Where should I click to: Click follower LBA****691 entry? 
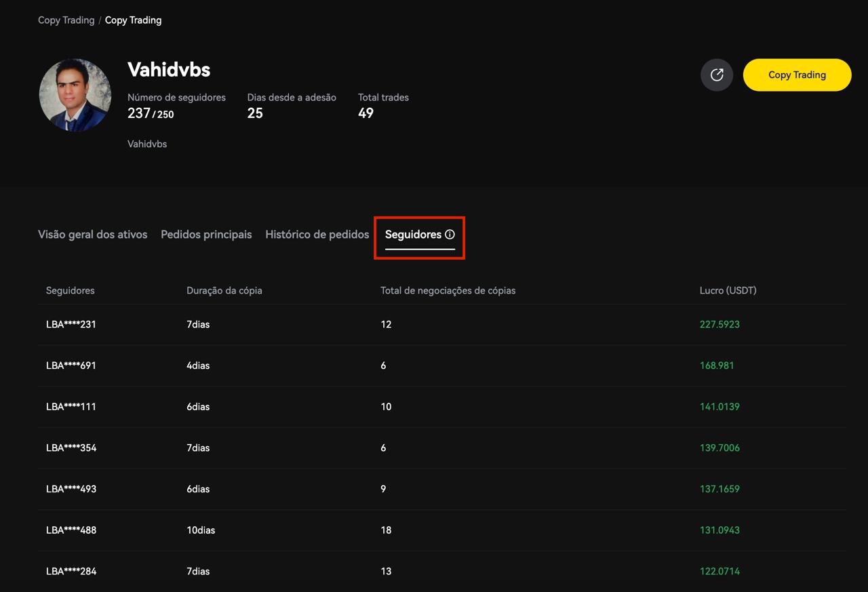pyautogui.click(x=71, y=366)
